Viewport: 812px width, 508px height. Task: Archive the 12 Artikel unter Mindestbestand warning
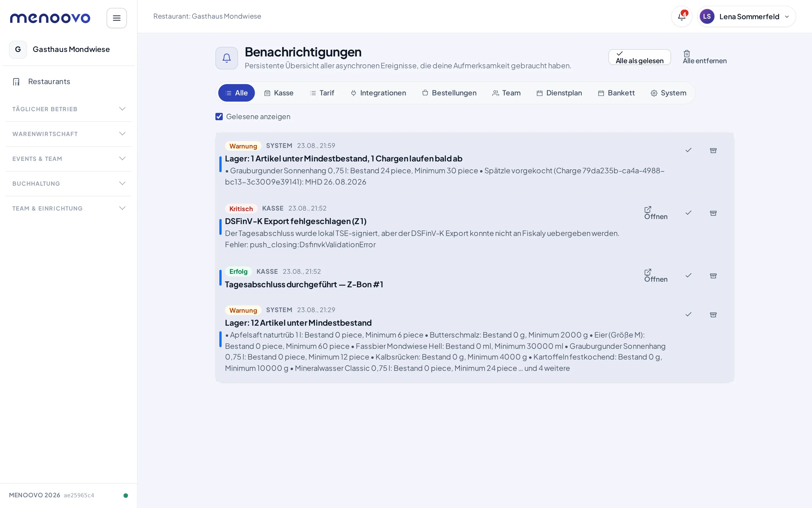[x=713, y=314]
